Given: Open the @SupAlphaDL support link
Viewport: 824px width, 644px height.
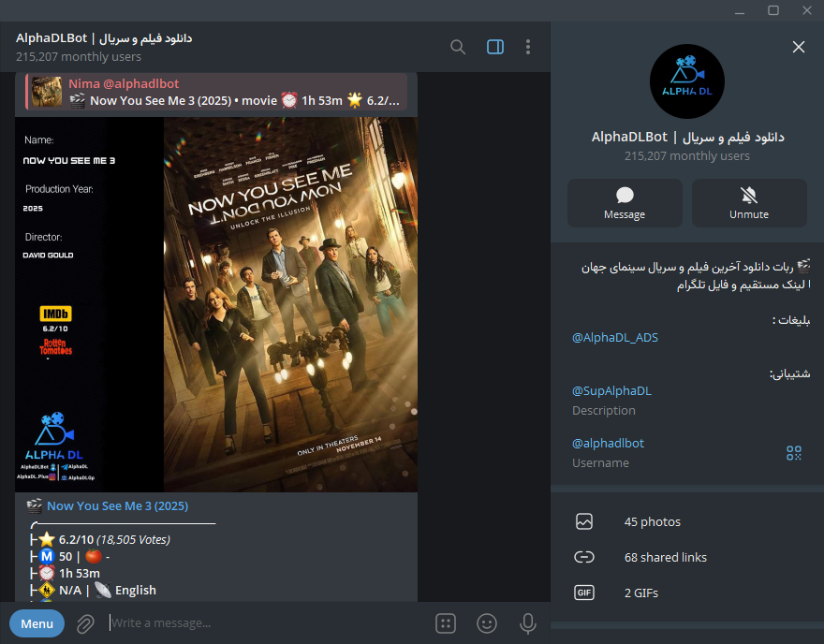Looking at the screenshot, I should (611, 390).
